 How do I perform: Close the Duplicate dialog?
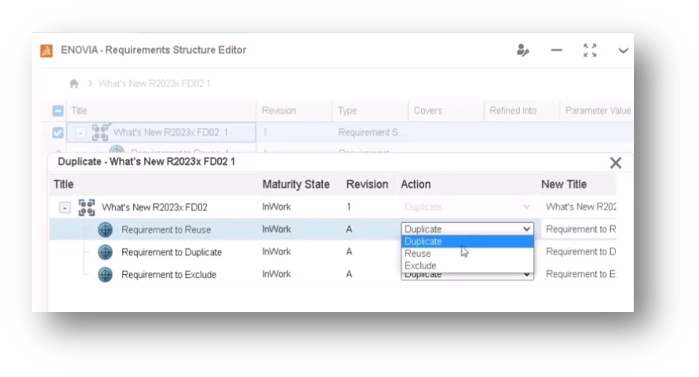[x=616, y=163]
